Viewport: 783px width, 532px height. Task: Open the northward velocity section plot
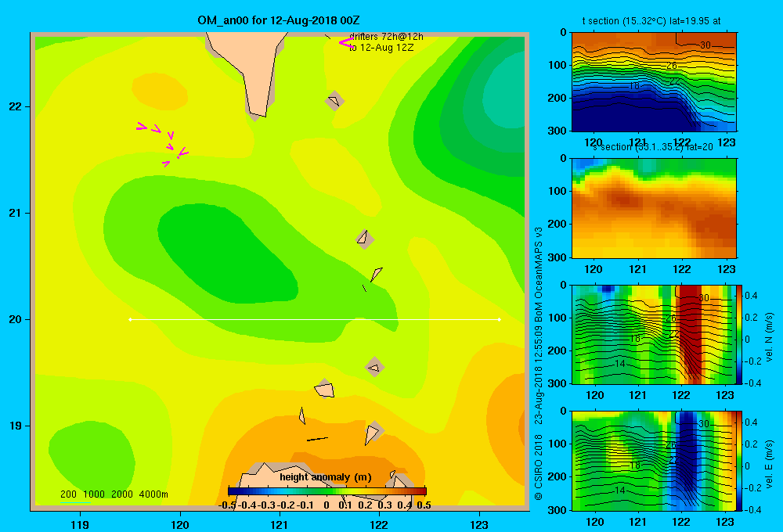(654, 334)
